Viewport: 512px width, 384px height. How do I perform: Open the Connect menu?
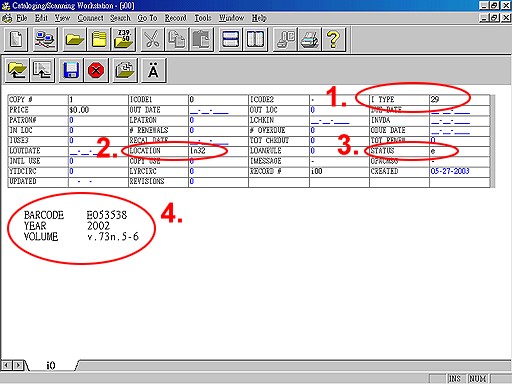coord(90,18)
